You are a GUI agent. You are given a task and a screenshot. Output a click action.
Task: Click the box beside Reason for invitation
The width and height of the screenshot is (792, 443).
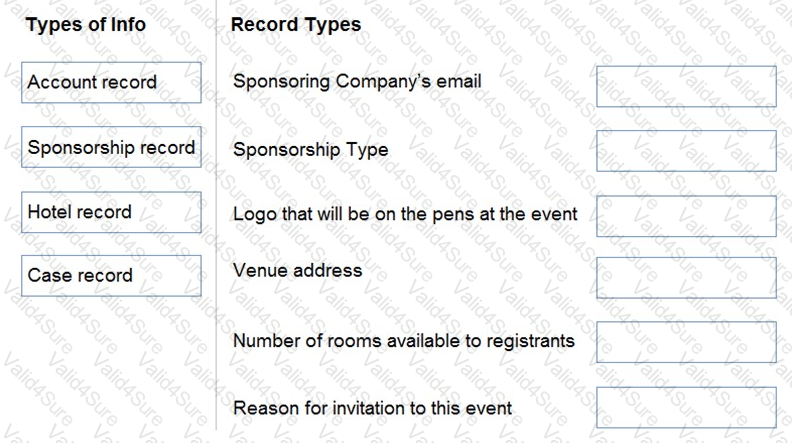click(x=686, y=408)
